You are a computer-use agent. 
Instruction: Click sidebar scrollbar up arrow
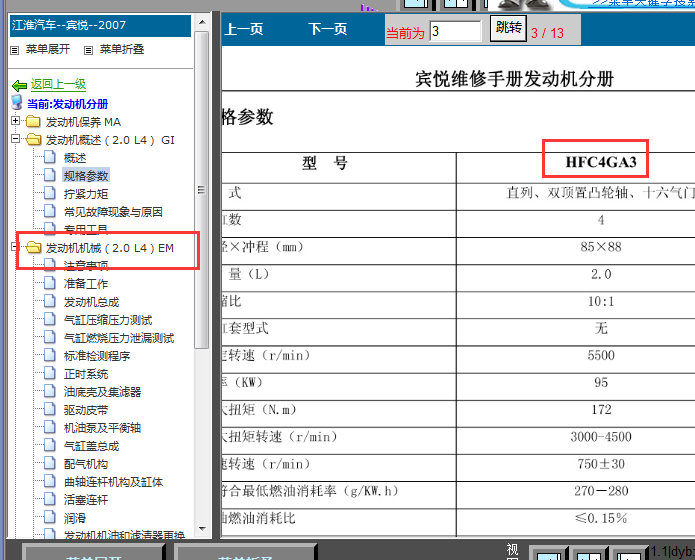202,22
